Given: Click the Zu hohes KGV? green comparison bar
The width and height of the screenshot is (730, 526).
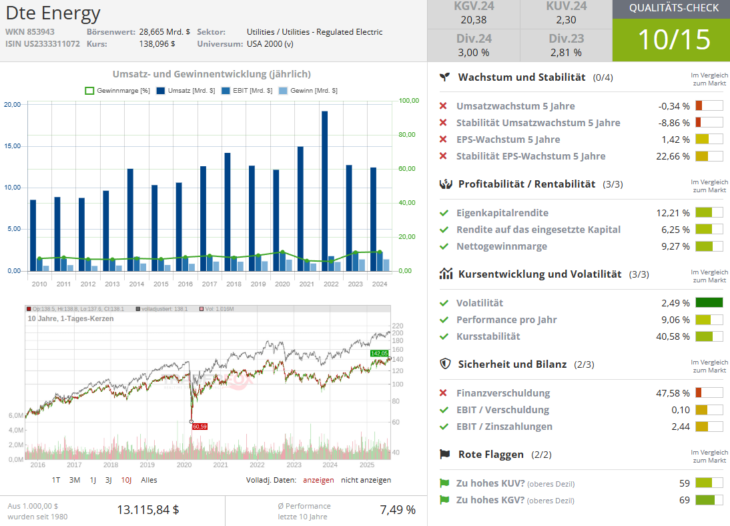Looking at the screenshot, I should tap(709, 500).
